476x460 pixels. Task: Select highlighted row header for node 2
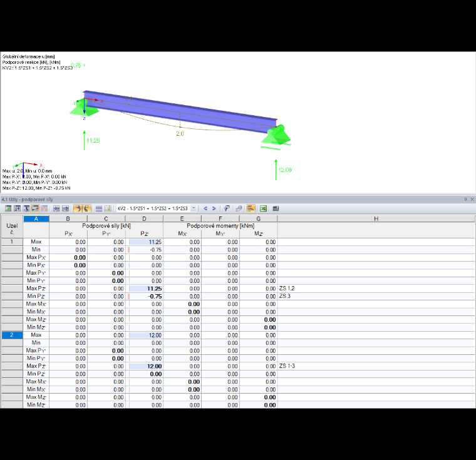pyautogui.click(x=12, y=335)
